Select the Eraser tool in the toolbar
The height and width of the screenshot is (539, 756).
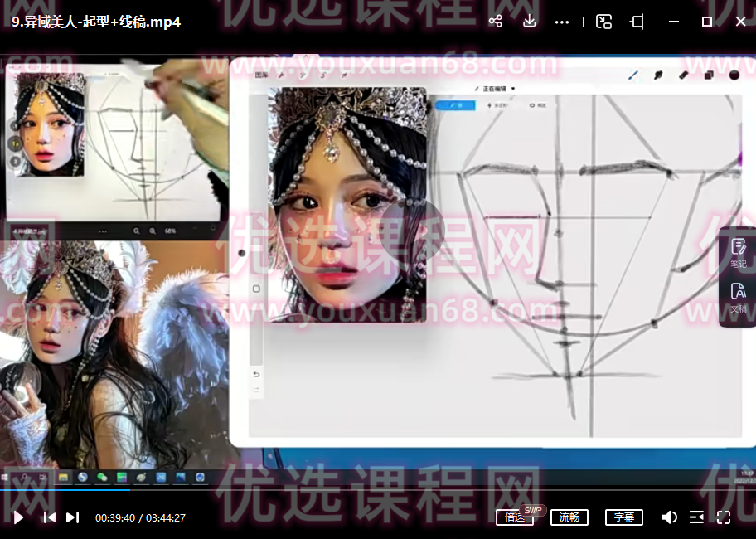pyautogui.click(x=683, y=75)
